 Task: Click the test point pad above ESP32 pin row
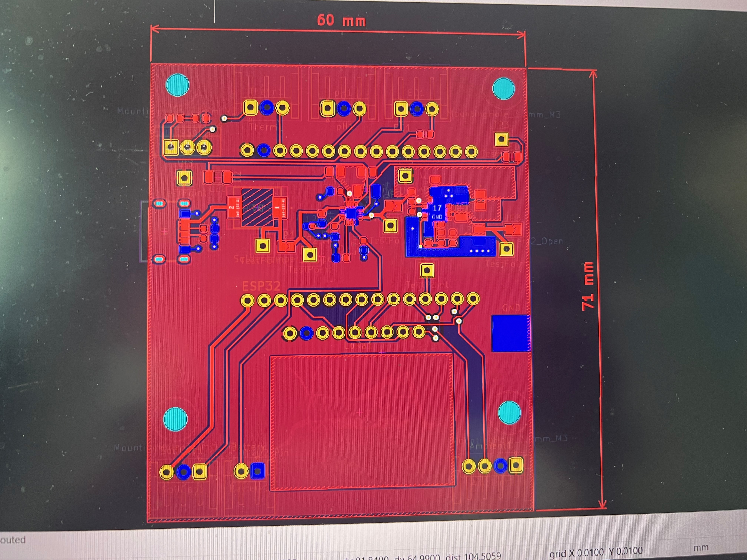pos(427,270)
